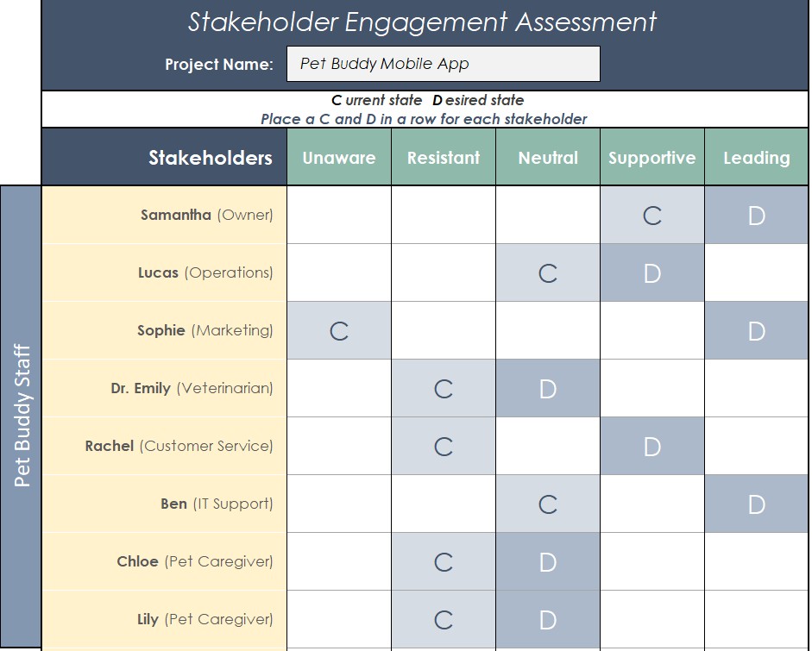Click the Leading column header
This screenshot has width=812, height=651.
coord(757,158)
